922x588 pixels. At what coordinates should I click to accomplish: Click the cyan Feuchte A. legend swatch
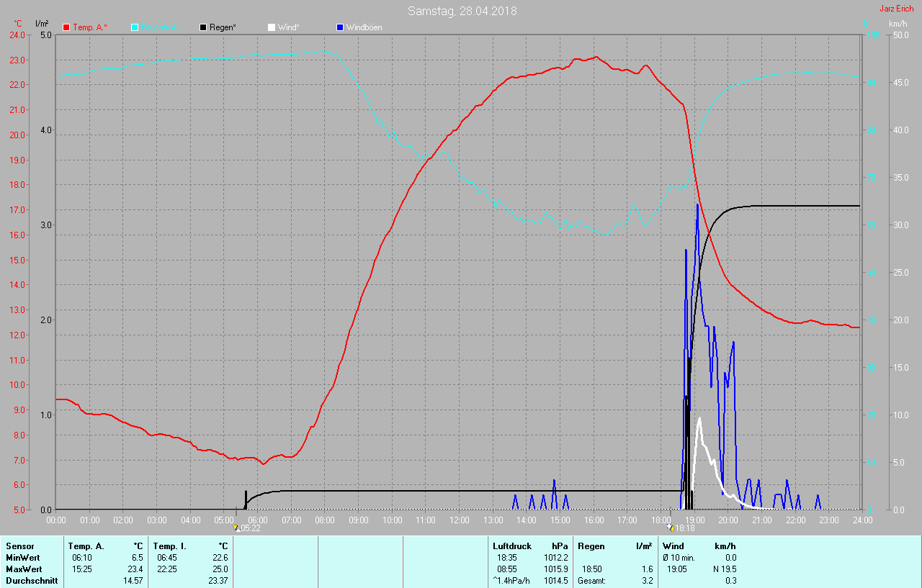tap(135, 27)
